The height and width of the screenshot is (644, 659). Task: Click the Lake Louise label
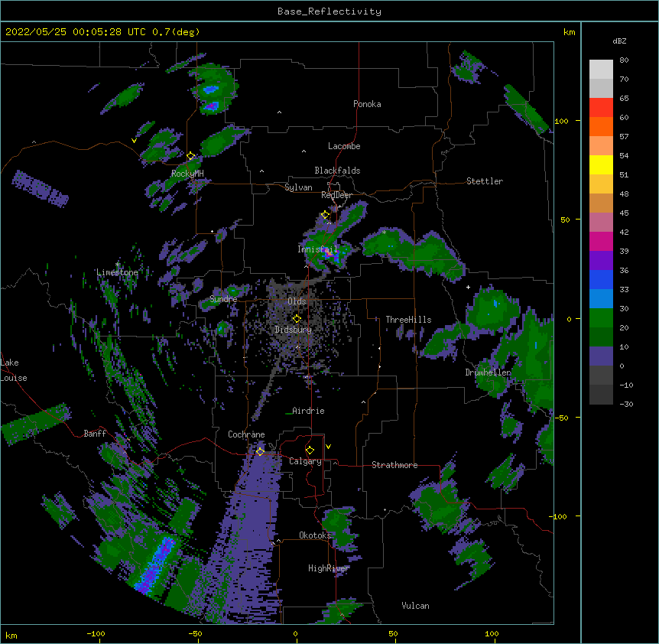12,370
